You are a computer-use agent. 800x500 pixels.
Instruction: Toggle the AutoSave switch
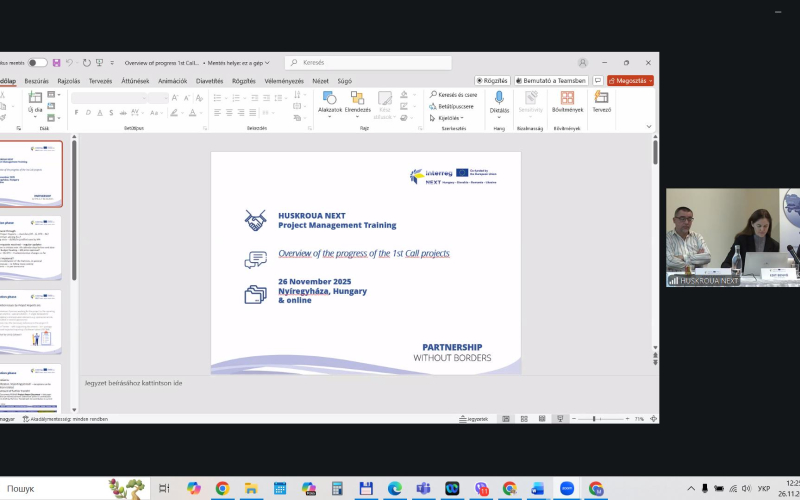pyautogui.click(x=37, y=62)
